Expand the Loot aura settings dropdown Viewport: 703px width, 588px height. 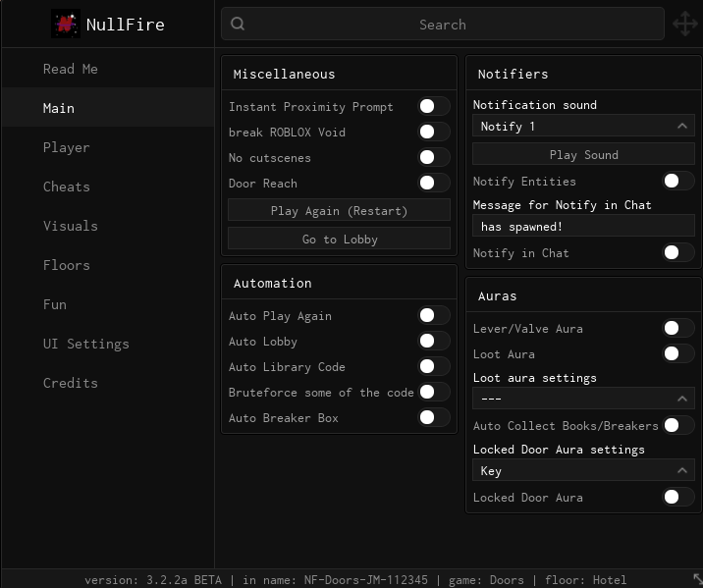[x=583, y=399]
